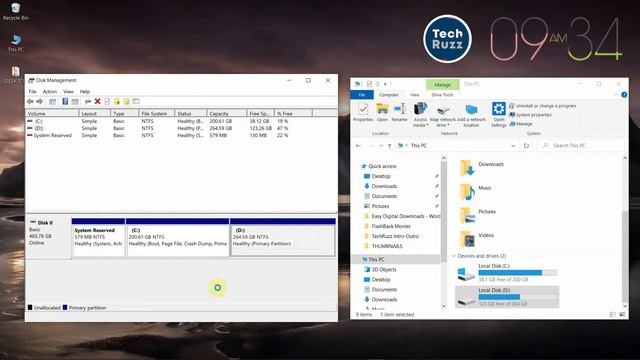Select Downloads folder in Explorer content pane
640x360 pixels.
(x=482, y=168)
